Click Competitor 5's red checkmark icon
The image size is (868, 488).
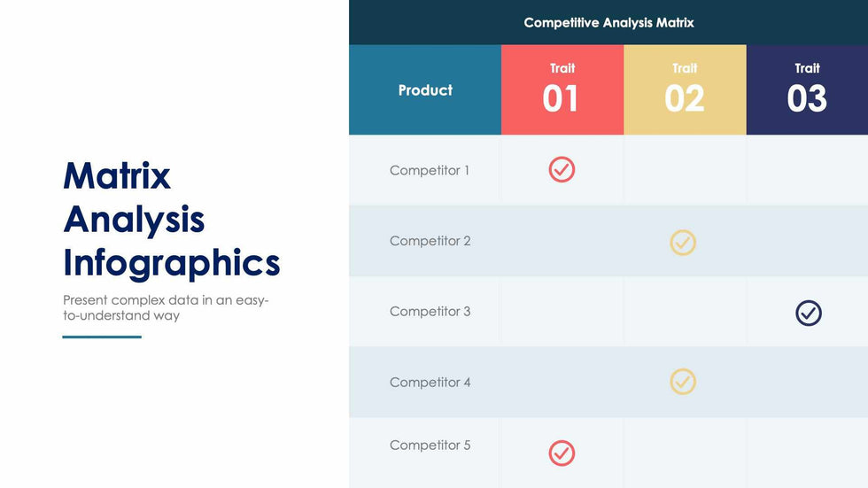(562, 453)
